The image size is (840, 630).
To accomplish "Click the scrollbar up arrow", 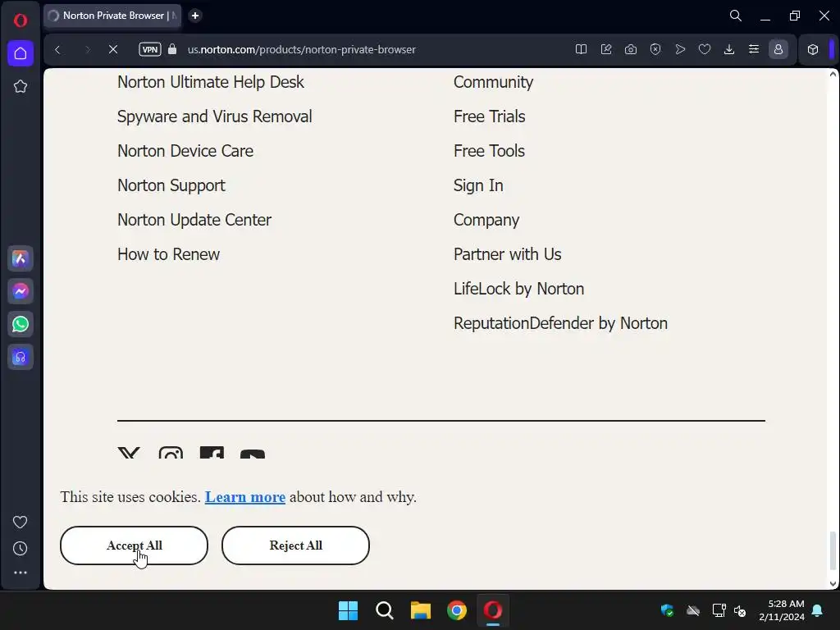I will (x=833, y=75).
